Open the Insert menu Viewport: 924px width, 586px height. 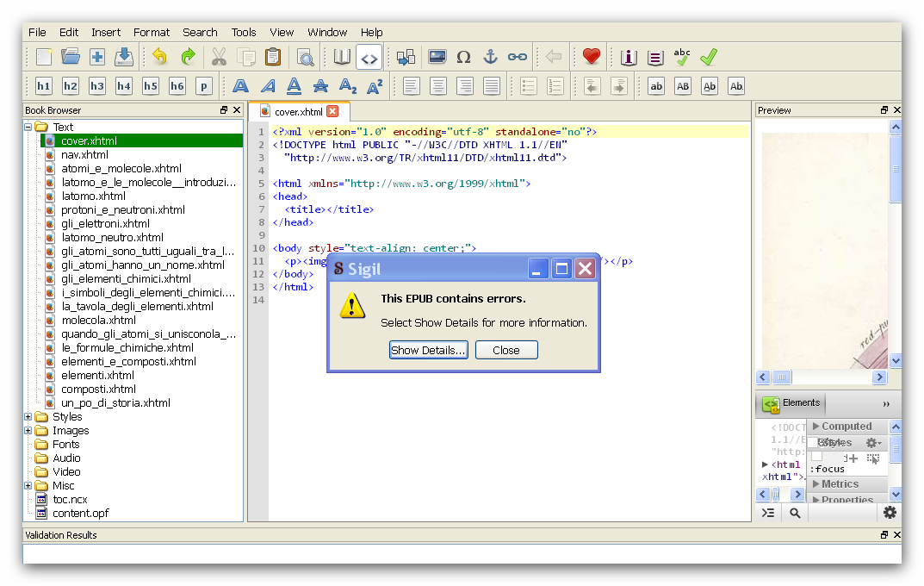(105, 33)
